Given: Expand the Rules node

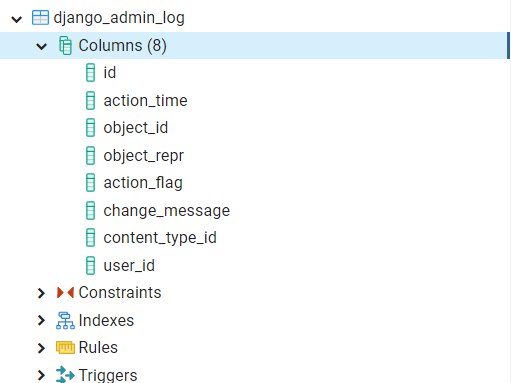Looking at the screenshot, I should pos(41,348).
